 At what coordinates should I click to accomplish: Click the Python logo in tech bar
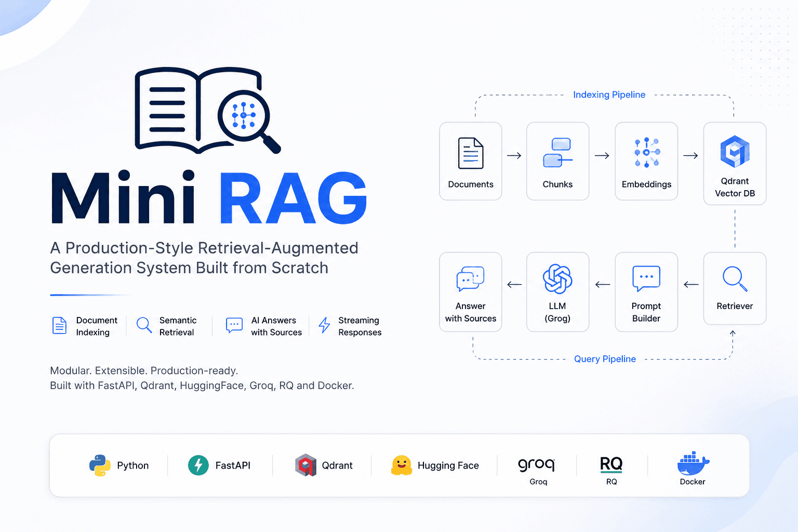[x=100, y=465]
